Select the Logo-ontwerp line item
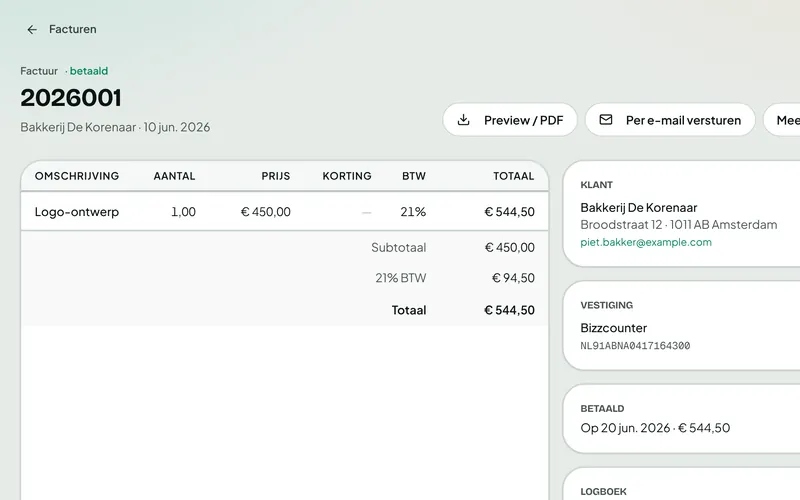This screenshot has height=500, width=800. (285, 212)
